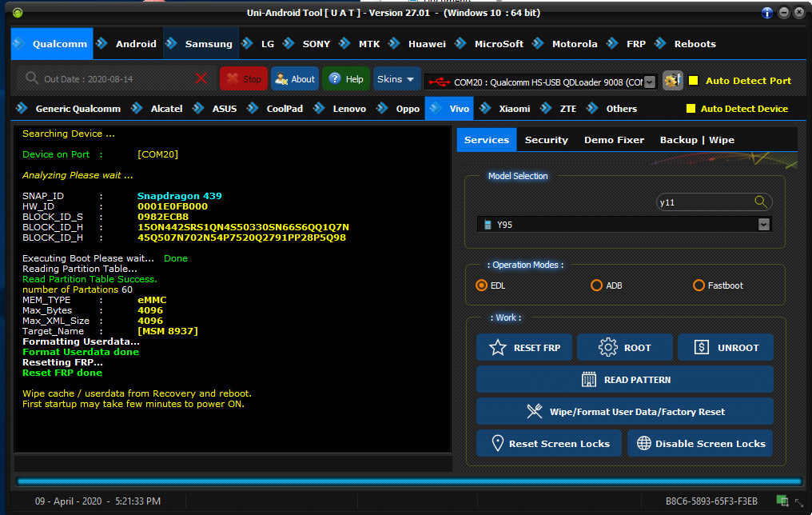Select the Fastboot operation mode
This screenshot has height=515, width=812.
699,285
